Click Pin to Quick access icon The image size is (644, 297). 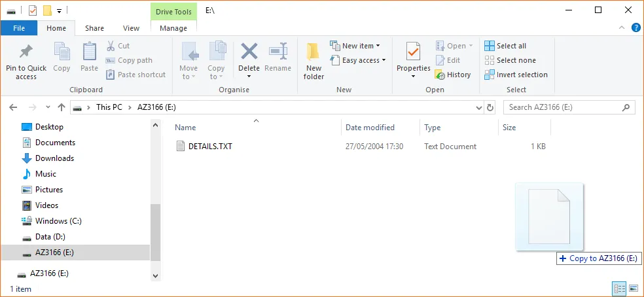tap(26, 52)
